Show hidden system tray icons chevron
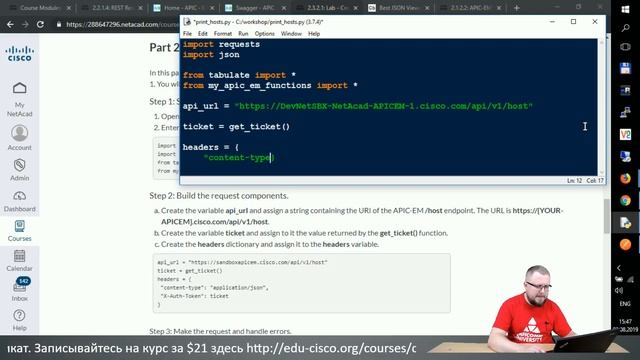 619,268
